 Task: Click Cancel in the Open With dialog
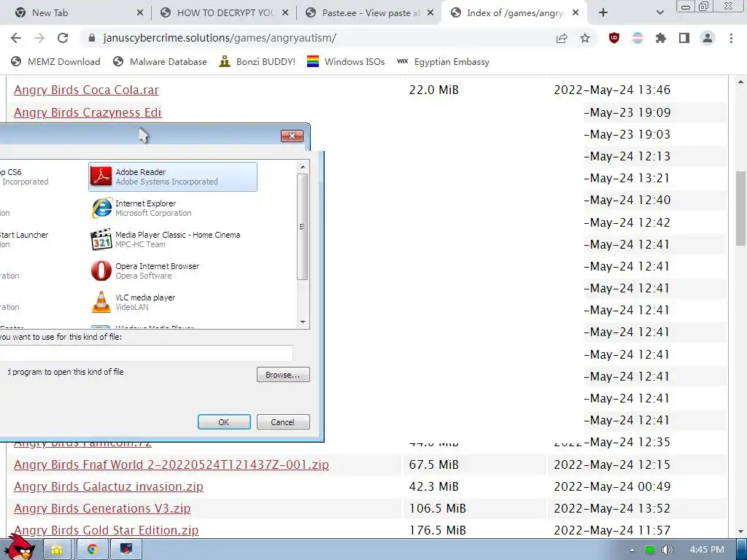(x=283, y=422)
